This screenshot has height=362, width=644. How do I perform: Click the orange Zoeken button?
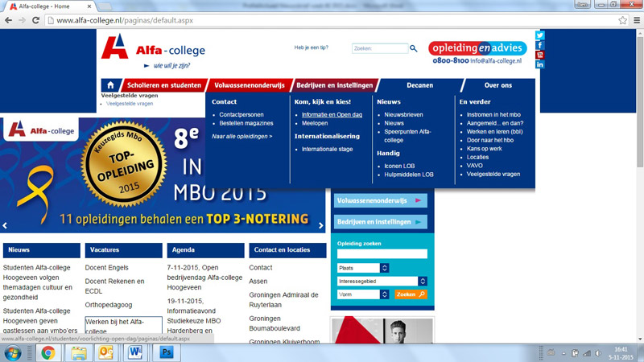411,294
